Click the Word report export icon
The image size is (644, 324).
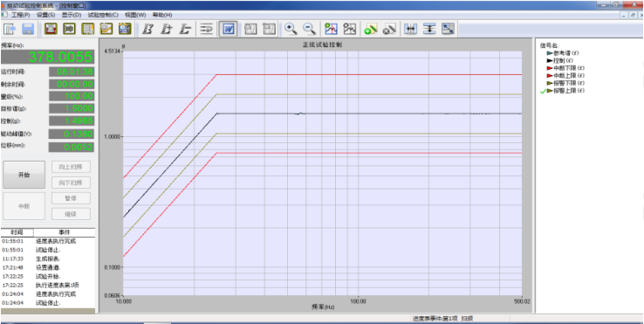point(228,29)
